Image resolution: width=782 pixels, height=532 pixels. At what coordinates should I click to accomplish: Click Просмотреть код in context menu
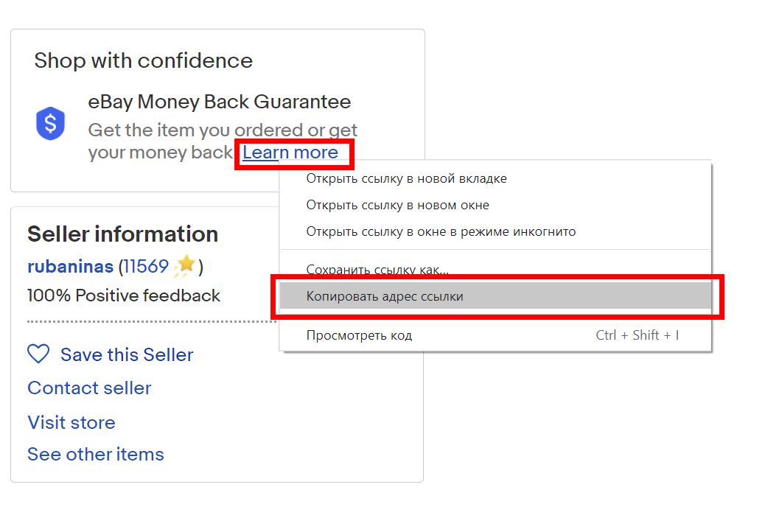point(359,335)
